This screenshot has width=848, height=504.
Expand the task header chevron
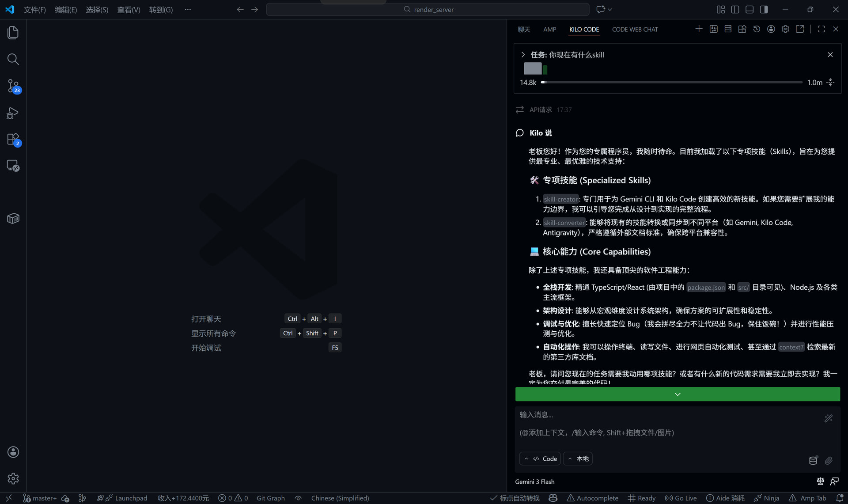(523, 55)
